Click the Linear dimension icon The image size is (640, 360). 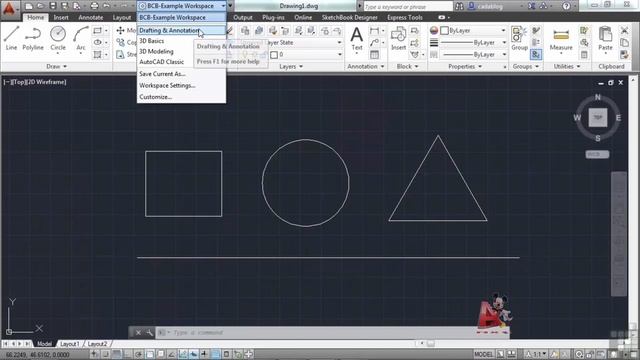point(374,31)
